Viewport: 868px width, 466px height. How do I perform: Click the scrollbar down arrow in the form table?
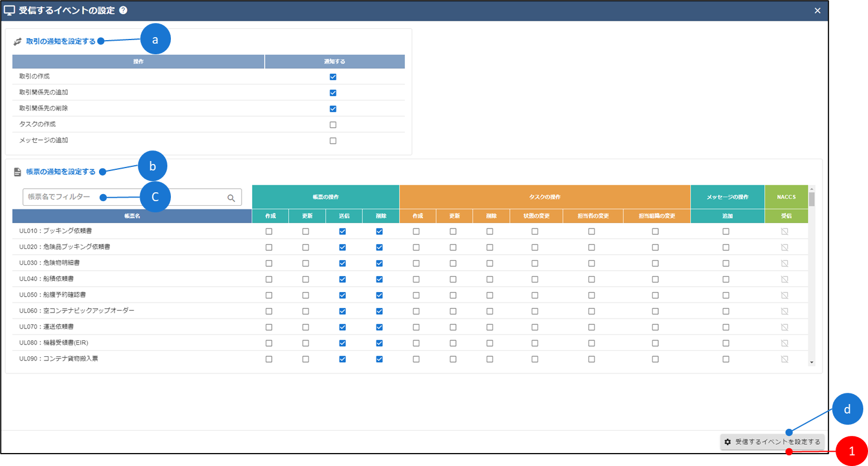pos(811,362)
